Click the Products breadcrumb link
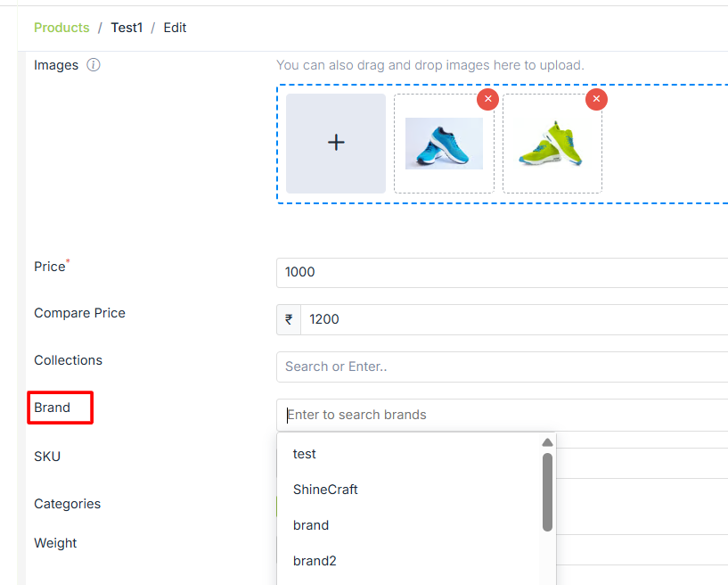The width and height of the screenshot is (728, 585). [x=61, y=28]
